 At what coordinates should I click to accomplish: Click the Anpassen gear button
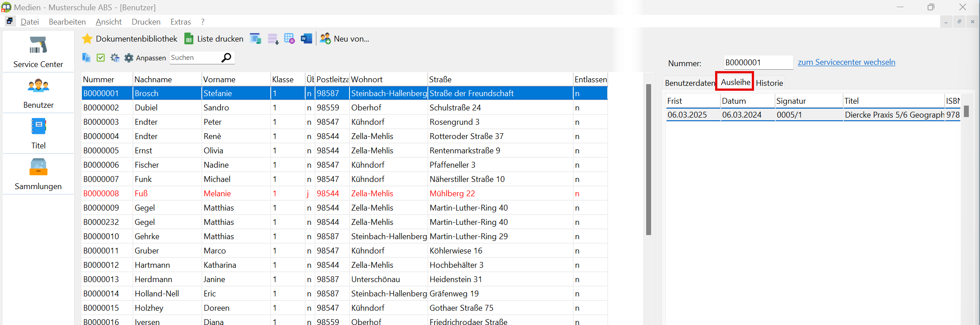pos(145,58)
